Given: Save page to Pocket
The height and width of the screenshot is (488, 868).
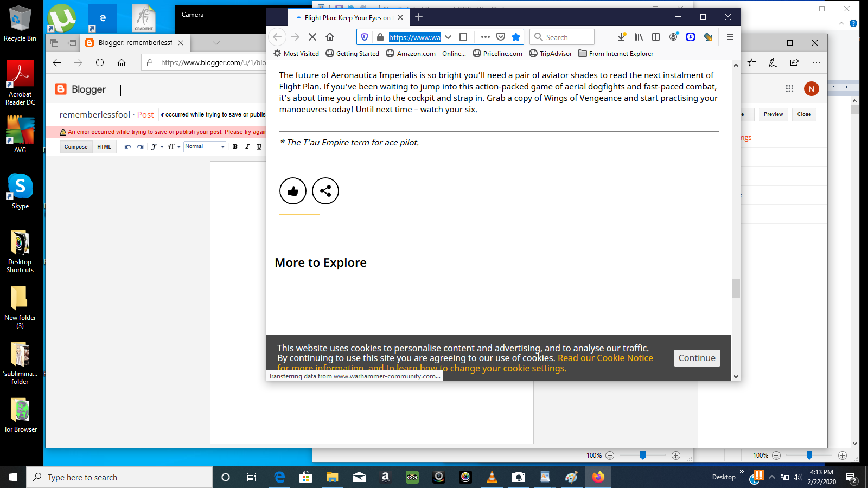Looking at the screenshot, I should point(501,37).
